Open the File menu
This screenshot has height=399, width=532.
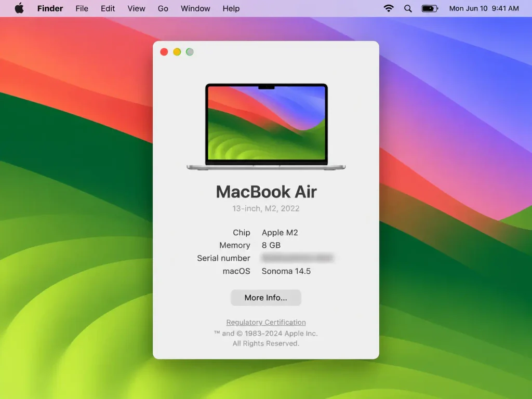(82, 8)
